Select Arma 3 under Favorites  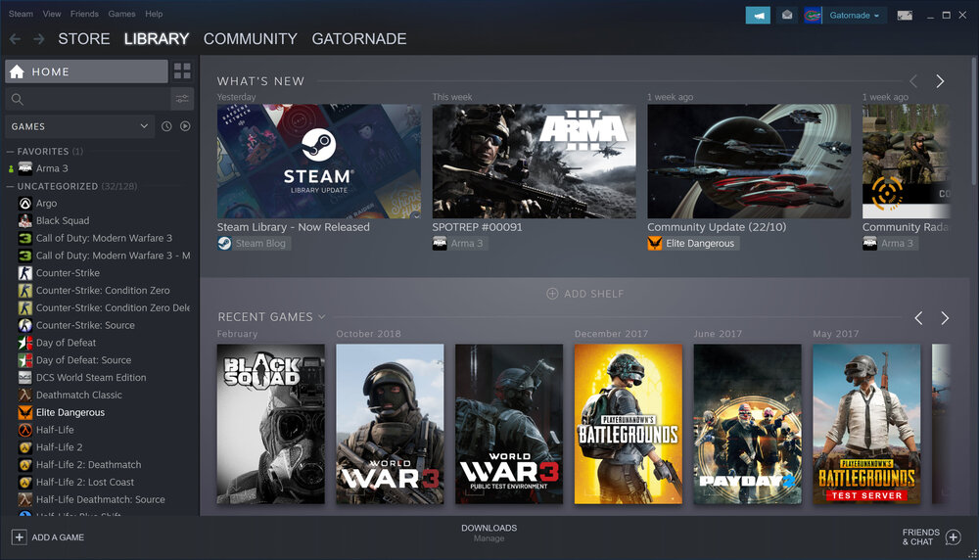[x=52, y=168]
